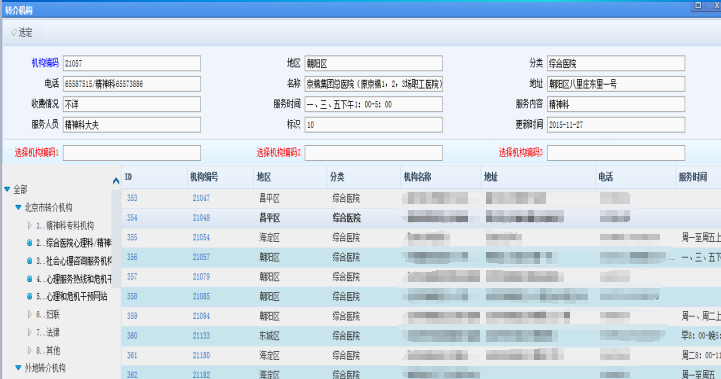This screenshot has height=379, width=721.
Task: Expand the 7..法律 tree item
Action: 29,332
